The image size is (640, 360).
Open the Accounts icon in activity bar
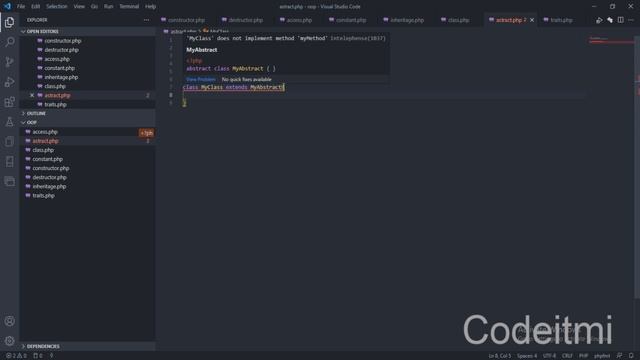[x=9, y=321]
